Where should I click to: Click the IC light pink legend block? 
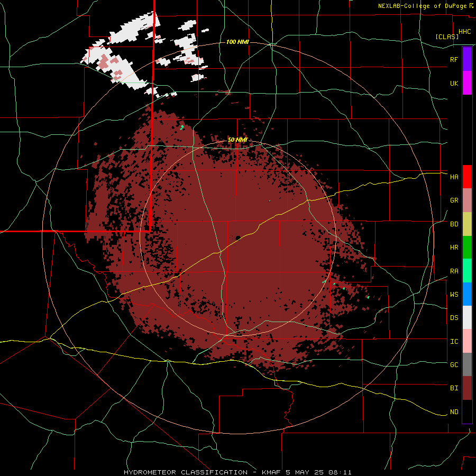pos(467,341)
